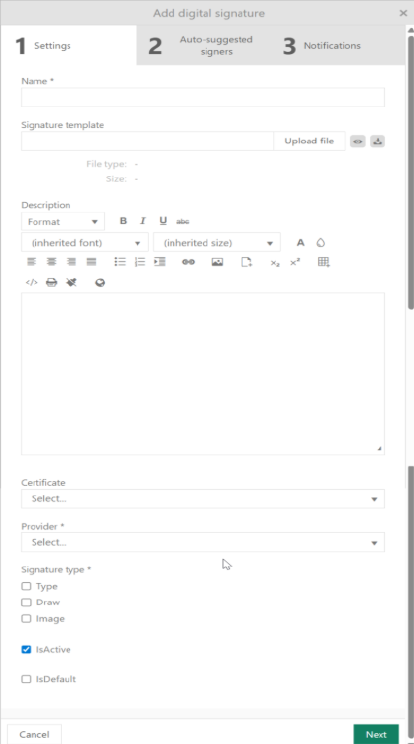
Task: Insert file into description
Action: pyautogui.click(x=247, y=261)
